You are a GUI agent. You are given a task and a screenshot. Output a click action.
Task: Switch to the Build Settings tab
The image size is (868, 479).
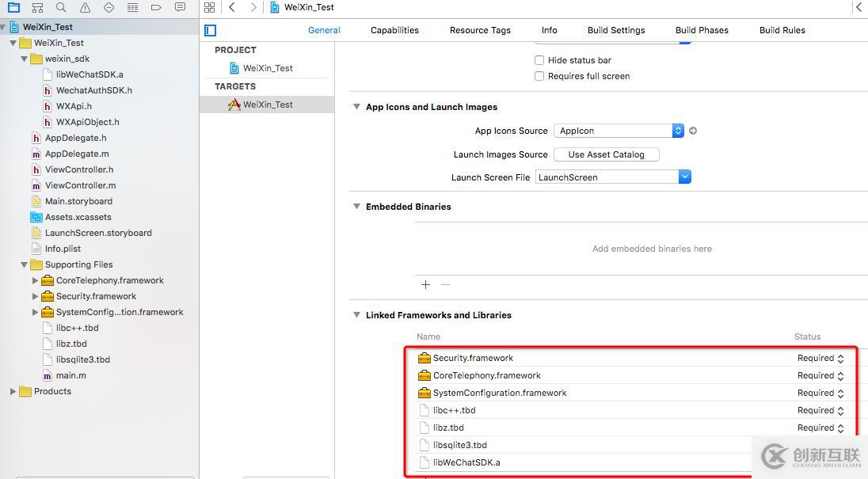click(x=616, y=30)
